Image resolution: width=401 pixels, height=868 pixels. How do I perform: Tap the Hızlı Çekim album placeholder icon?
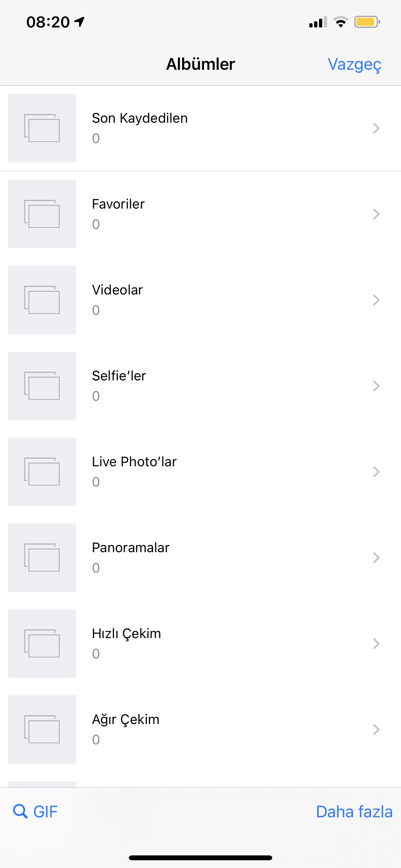tap(42, 644)
